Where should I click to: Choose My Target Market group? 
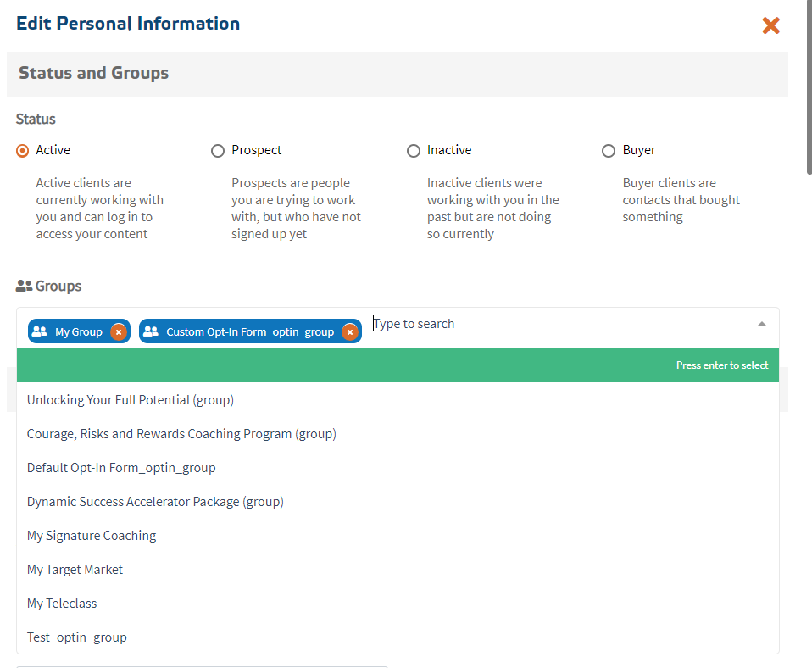75,569
